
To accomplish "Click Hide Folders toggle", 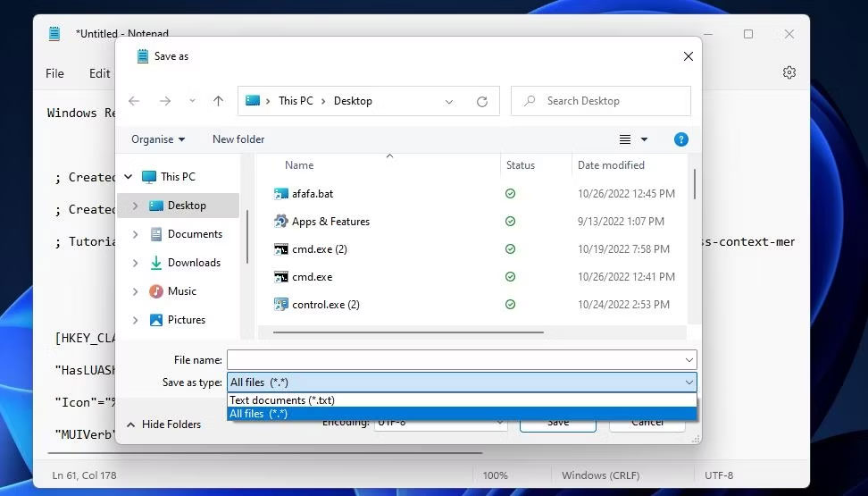I will point(163,425).
